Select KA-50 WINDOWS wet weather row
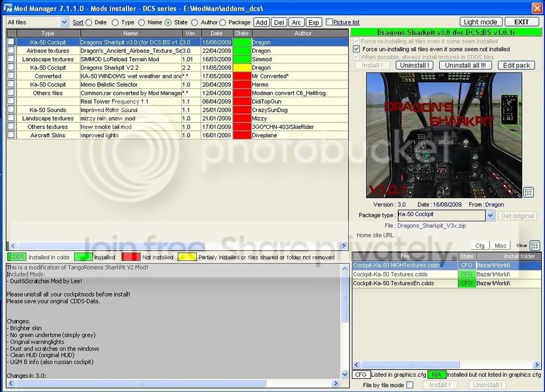The height and width of the screenshot is (392, 545). pos(178,76)
